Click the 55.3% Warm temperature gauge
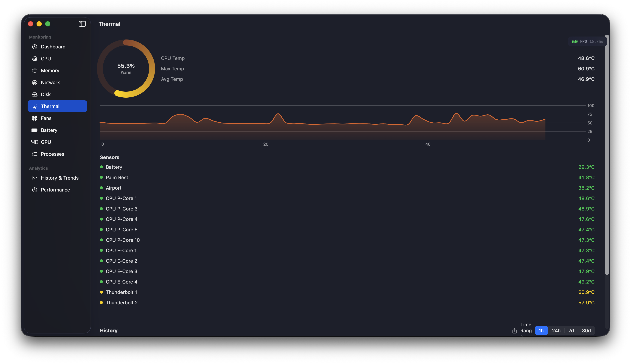 point(126,69)
